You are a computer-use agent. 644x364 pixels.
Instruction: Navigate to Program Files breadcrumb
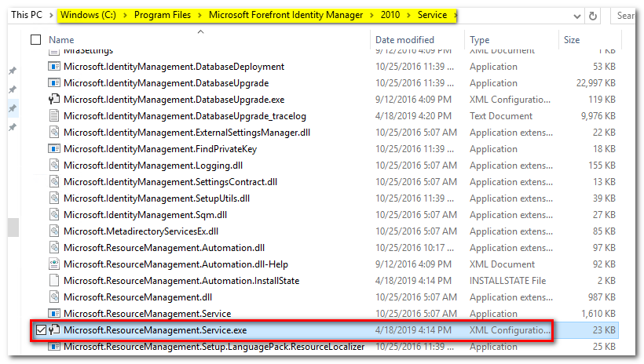163,15
